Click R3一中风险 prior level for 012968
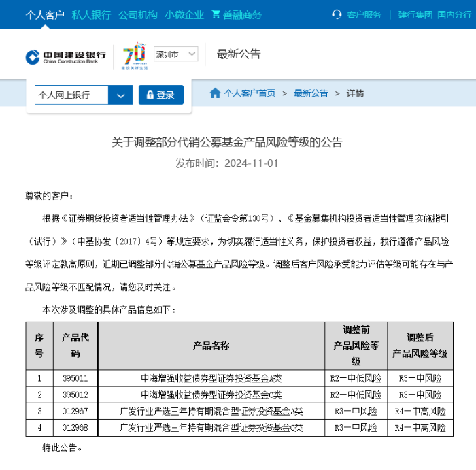This screenshot has width=476, height=470. click(356, 428)
